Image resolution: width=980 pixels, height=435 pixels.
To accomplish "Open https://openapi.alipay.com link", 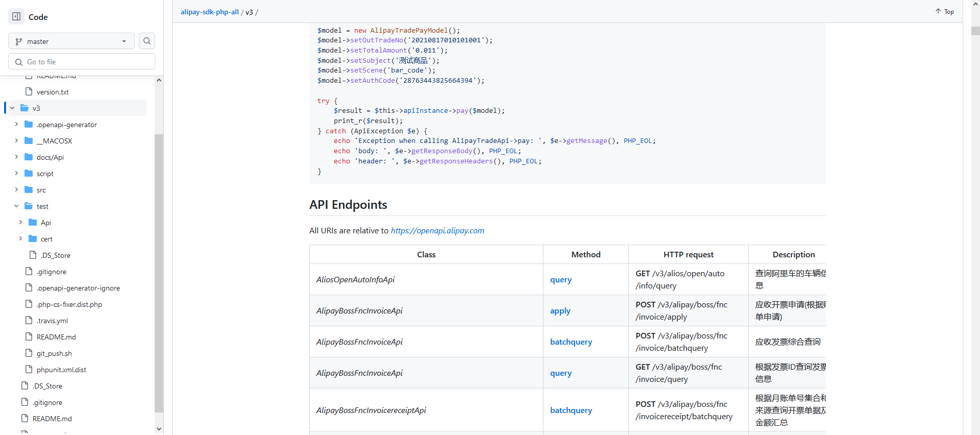I will (437, 230).
